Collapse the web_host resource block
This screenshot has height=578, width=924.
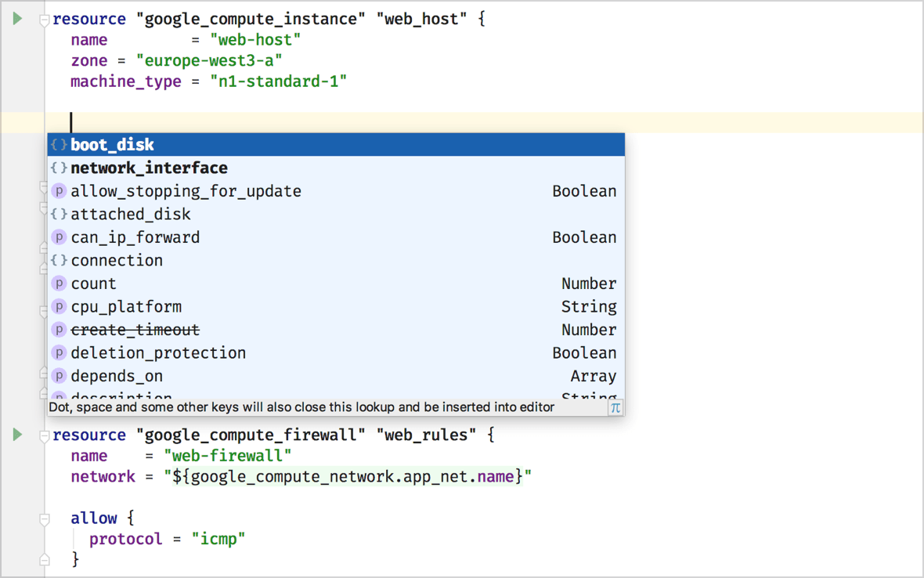pos(45,20)
